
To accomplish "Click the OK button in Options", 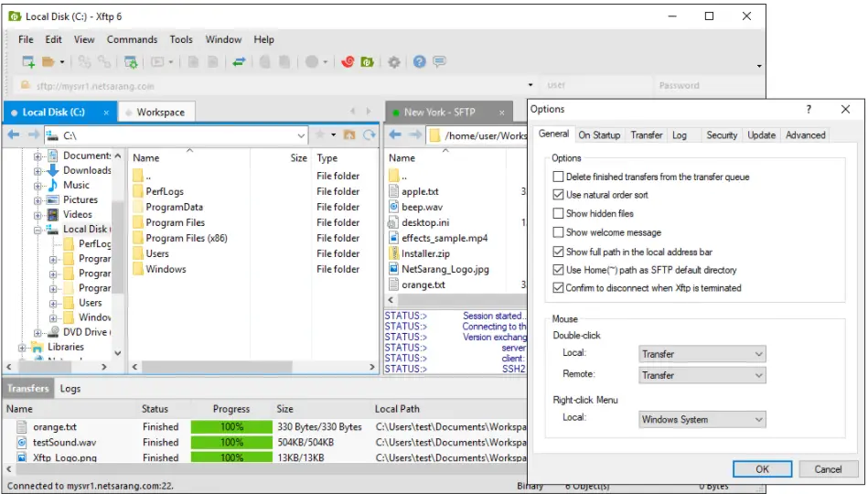I will [x=762, y=468].
